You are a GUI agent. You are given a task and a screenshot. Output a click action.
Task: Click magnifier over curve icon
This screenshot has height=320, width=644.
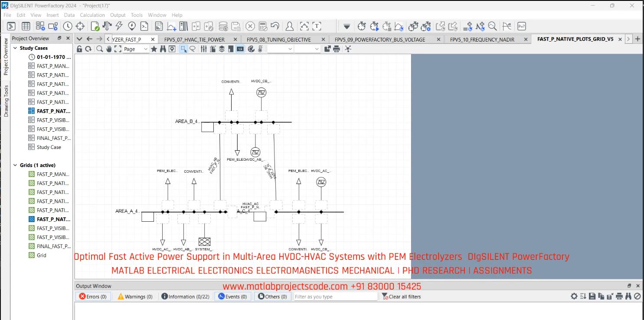[492, 26]
